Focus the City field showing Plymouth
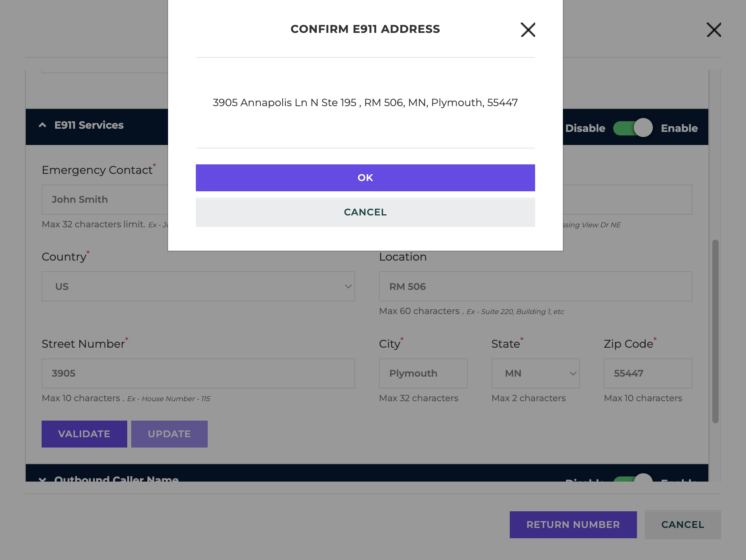 tap(423, 373)
